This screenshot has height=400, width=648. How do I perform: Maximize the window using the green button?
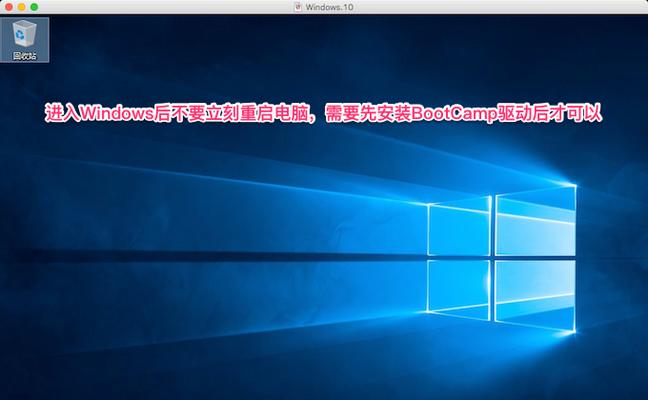click(x=35, y=7)
